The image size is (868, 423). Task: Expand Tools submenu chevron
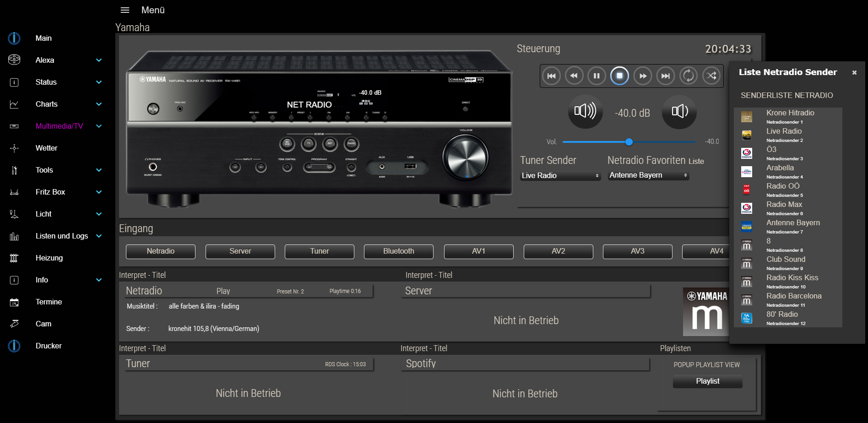coord(99,170)
